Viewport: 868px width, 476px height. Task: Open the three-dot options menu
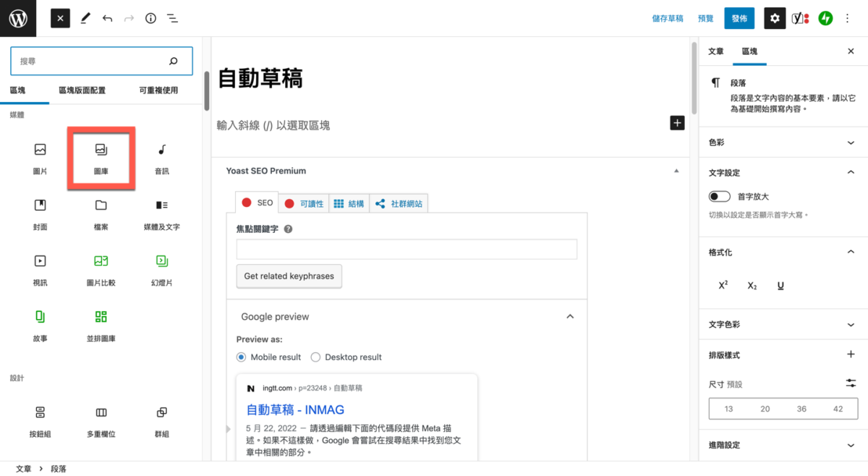click(x=848, y=18)
